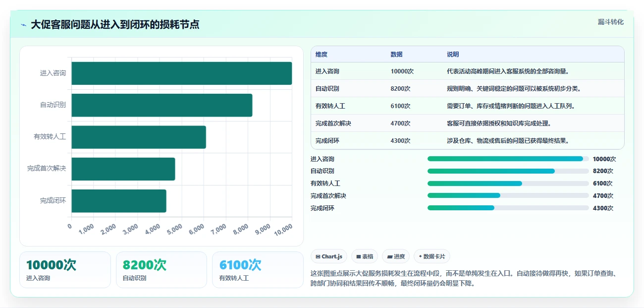Screen dimensions: 644x308
Task: Click description starting 规则明确、关键词稳定
Action: [x=514, y=89]
